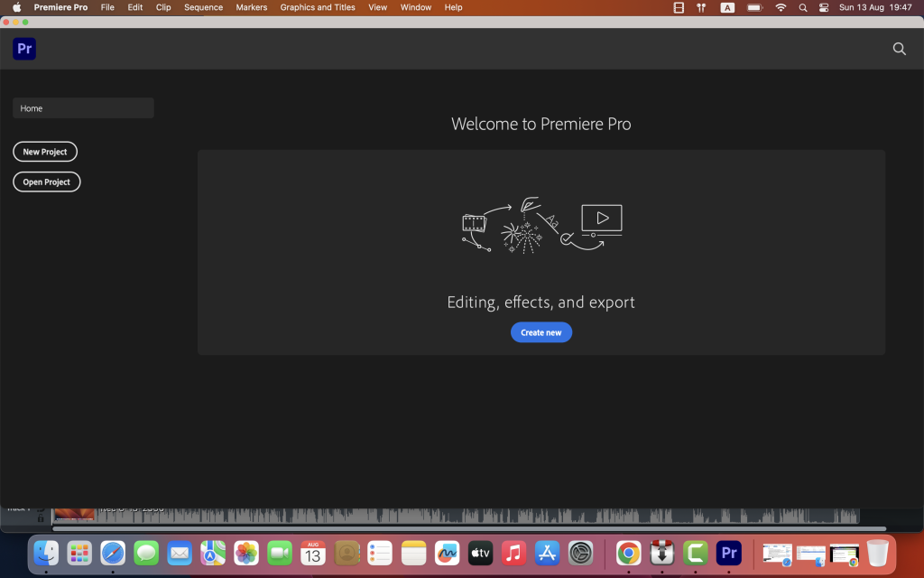Open the AirPods status menu icon

click(701, 7)
